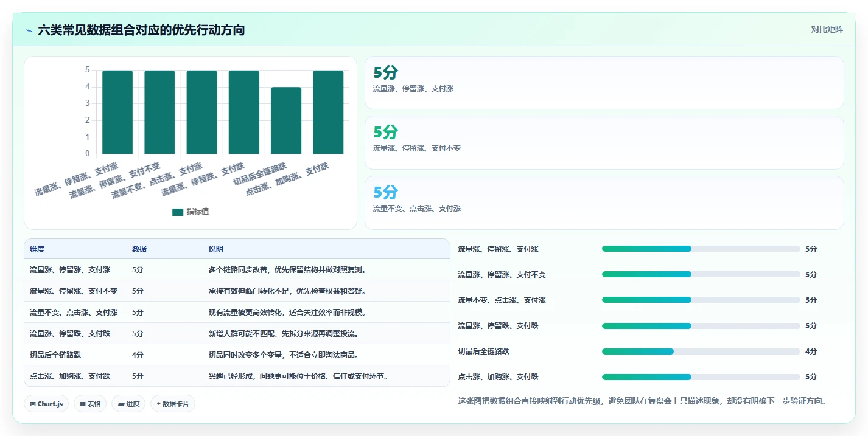Click the chart bar above 流量涨、停留跌、支付跌
This screenshot has height=436, width=868.
244,112
